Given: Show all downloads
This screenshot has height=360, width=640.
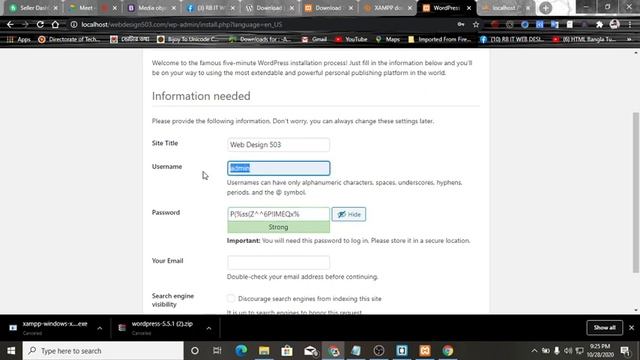Looking at the screenshot, I should (x=604, y=328).
